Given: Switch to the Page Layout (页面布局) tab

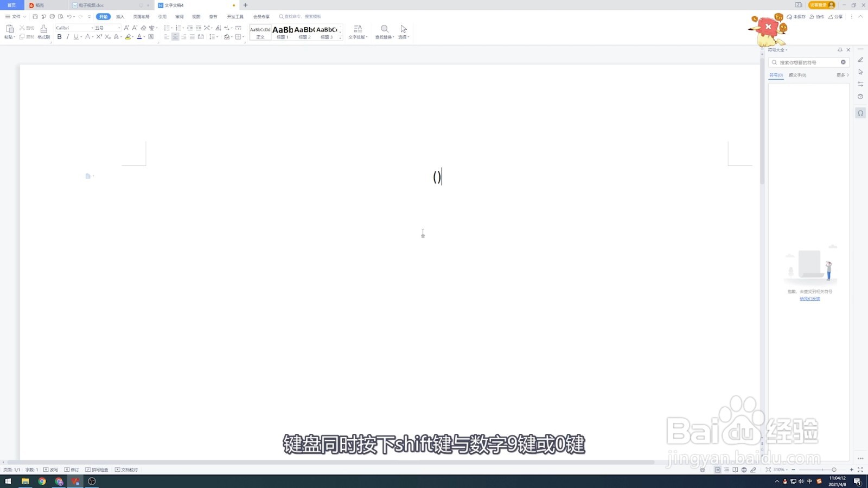Looking at the screenshot, I should click(x=141, y=16).
